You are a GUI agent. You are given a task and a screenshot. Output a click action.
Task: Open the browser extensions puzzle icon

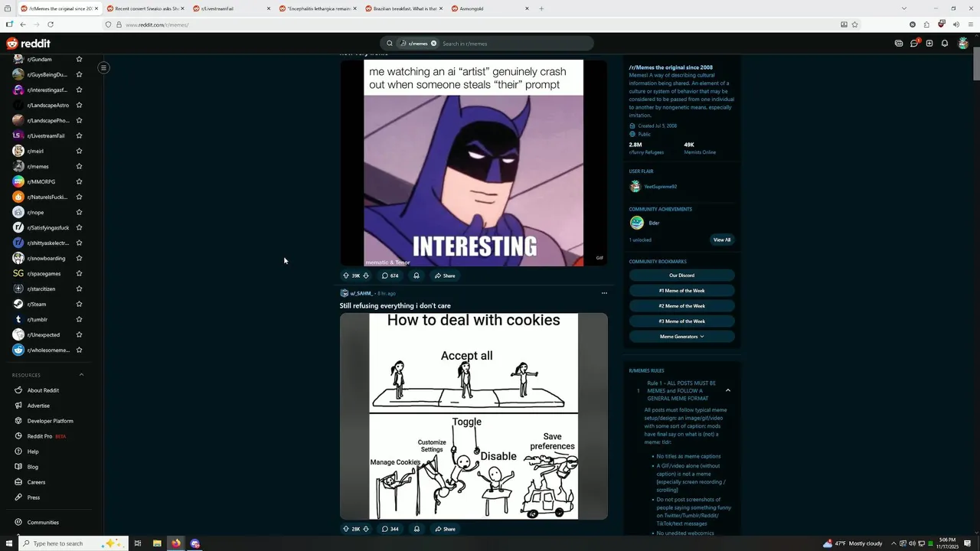(x=926, y=24)
